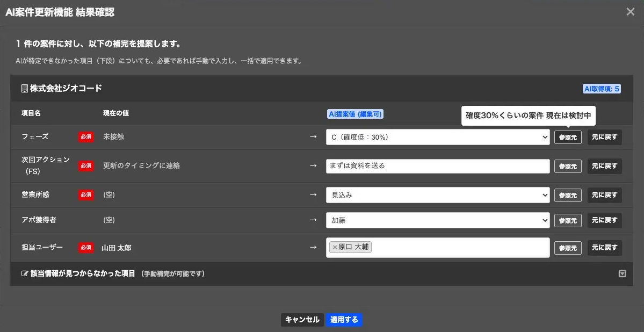Show 参照元 for the 営業所感 row
644x332 pixels.
coord(568,195)
